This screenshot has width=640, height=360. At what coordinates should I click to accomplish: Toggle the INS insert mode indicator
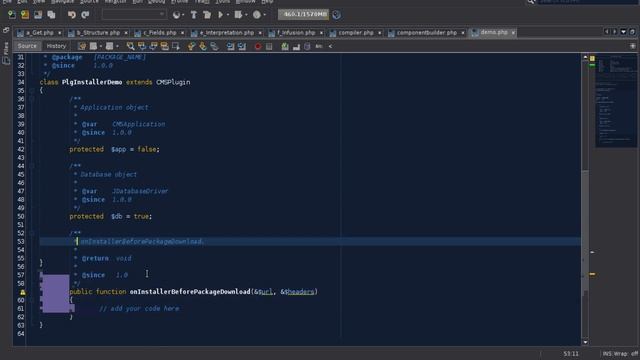[607, 354]
